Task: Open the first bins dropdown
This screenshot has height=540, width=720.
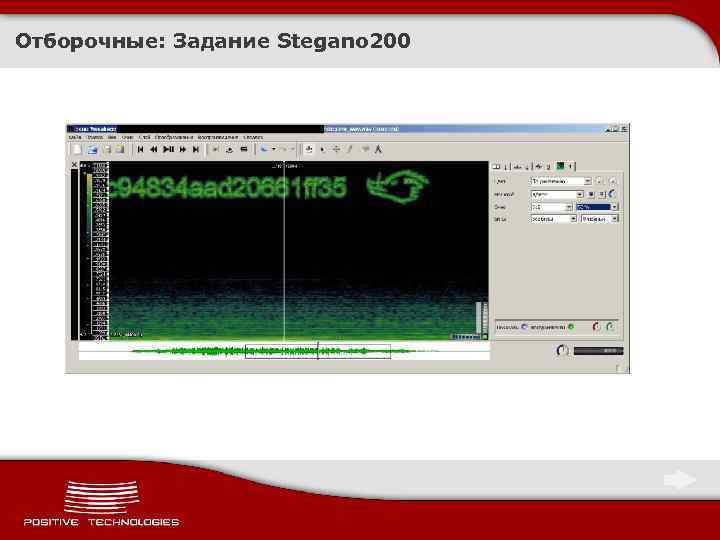Action: point(553,219)
